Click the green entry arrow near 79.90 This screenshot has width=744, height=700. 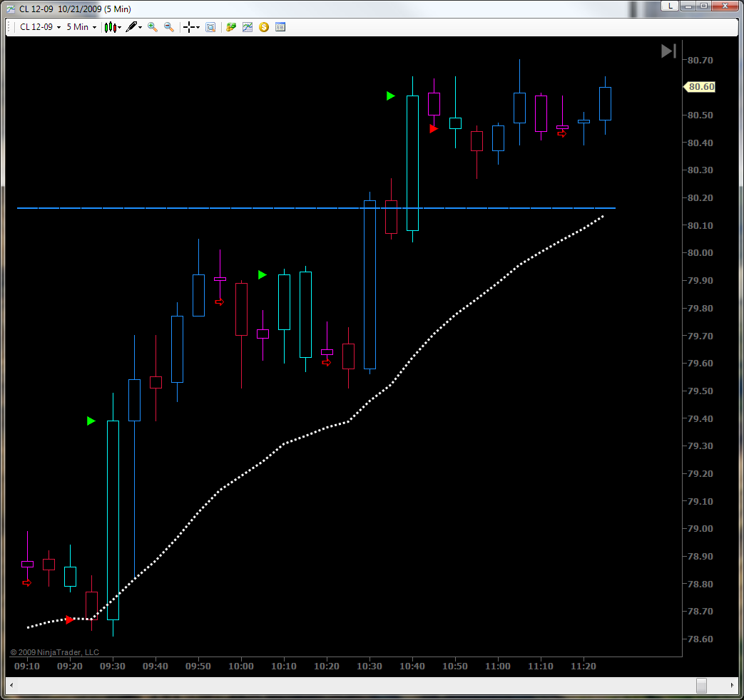(262, 274)
